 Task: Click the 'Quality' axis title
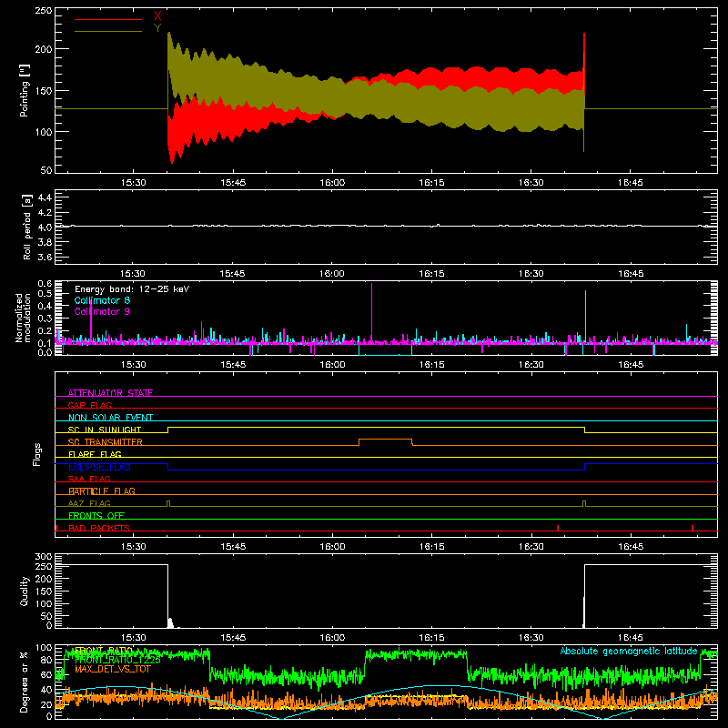tap(25, 591)
